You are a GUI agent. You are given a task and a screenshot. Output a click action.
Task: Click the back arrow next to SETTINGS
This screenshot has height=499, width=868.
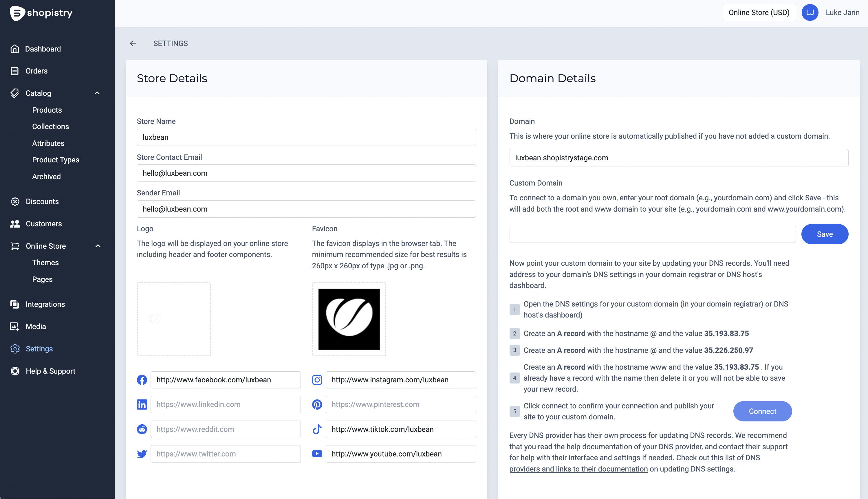(133, 43)
